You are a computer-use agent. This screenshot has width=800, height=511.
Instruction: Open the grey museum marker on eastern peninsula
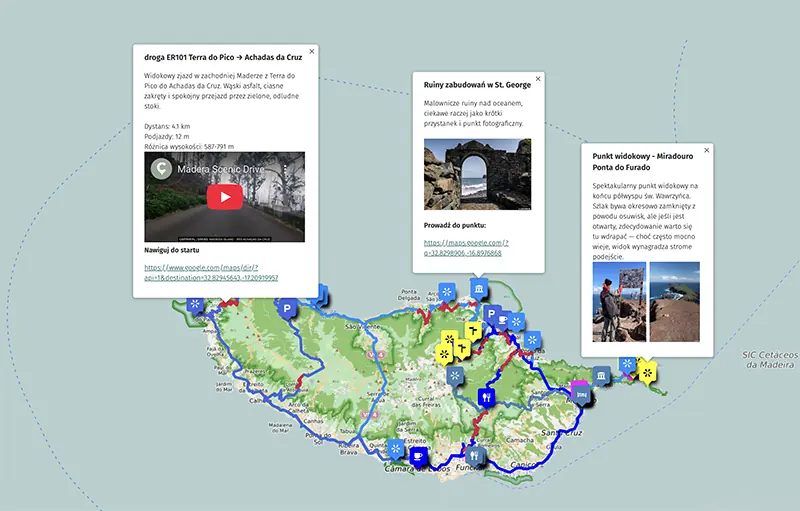click(x=602, y=376)
